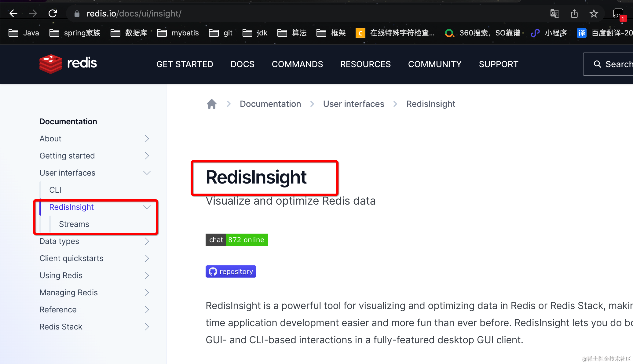Open the Streams sidebar page

coord(74,224)
